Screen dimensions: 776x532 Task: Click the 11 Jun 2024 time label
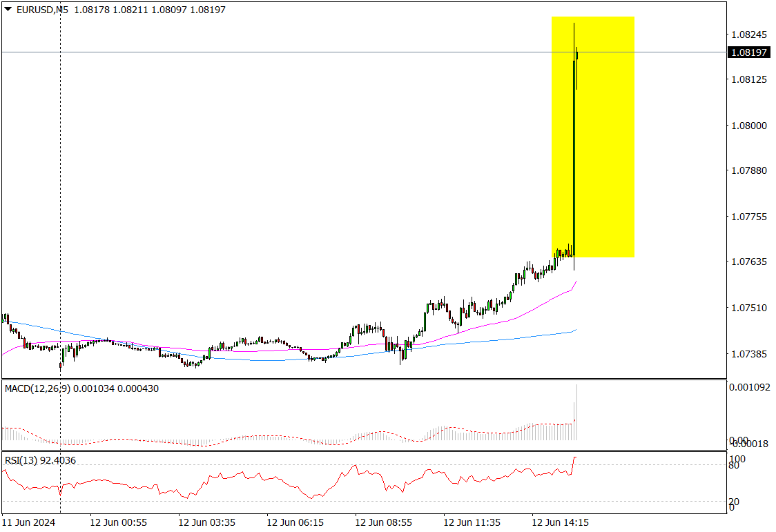(29, 522)
